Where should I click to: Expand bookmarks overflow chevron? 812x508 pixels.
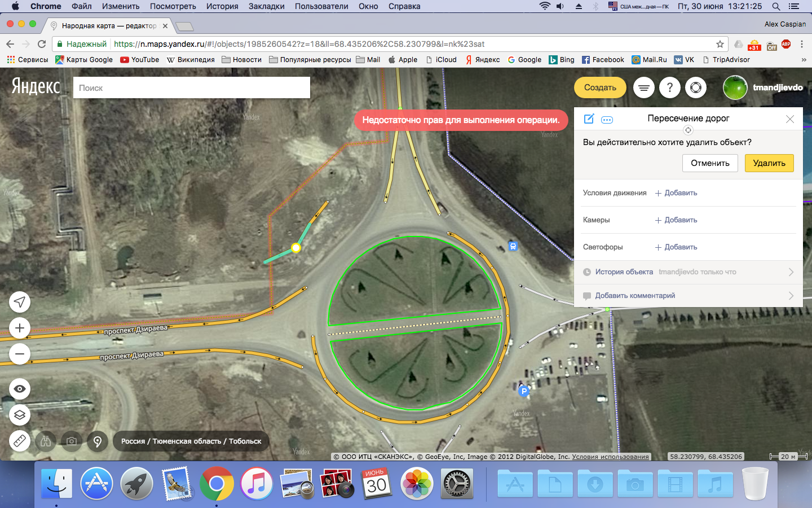[x=804, y=60]
